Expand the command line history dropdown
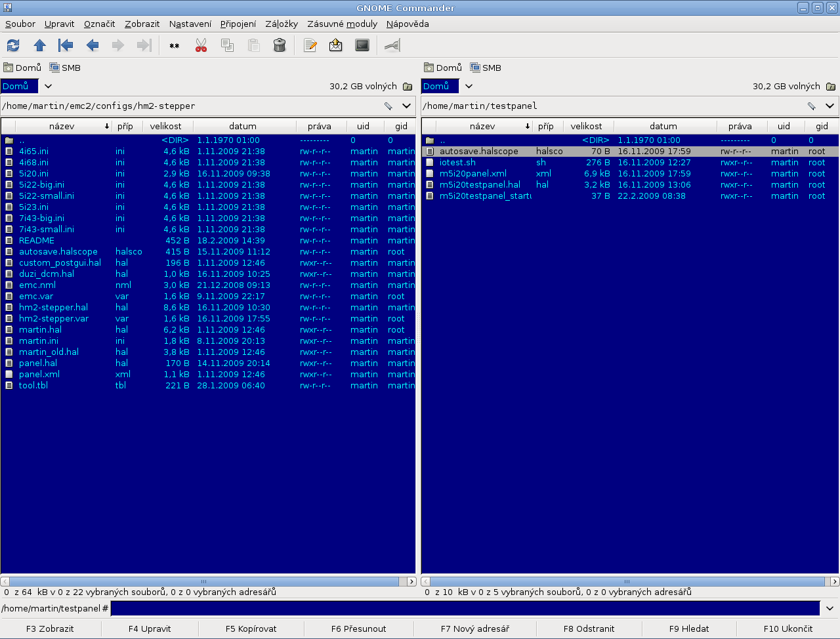This screenshot has height=639, width=840. [829, 608]
